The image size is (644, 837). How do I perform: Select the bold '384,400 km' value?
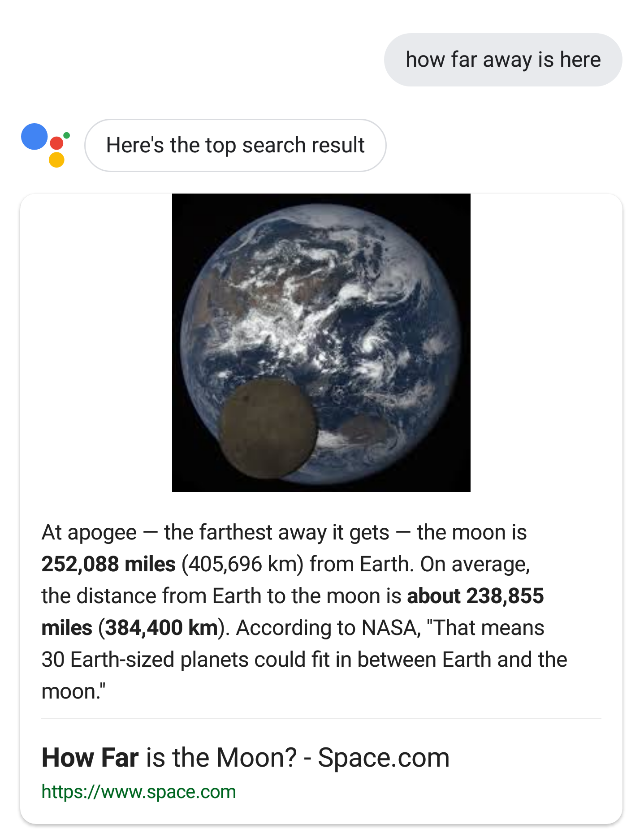[x=161, y=628]
